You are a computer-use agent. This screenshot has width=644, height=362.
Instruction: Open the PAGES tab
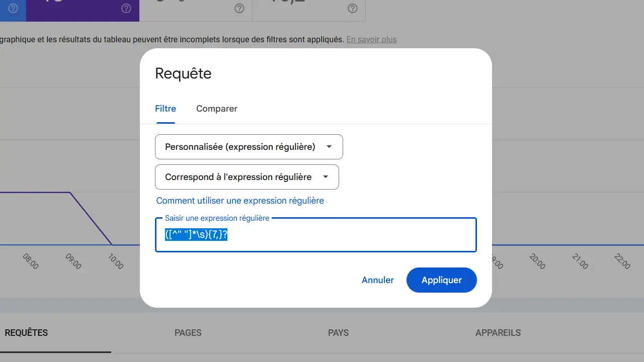pos(188,332)
